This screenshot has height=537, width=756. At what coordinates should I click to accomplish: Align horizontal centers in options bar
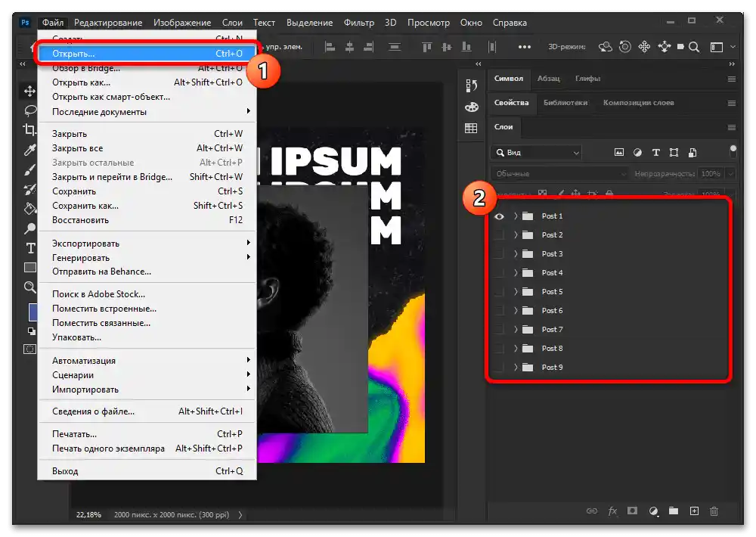(x=349, y=47)
